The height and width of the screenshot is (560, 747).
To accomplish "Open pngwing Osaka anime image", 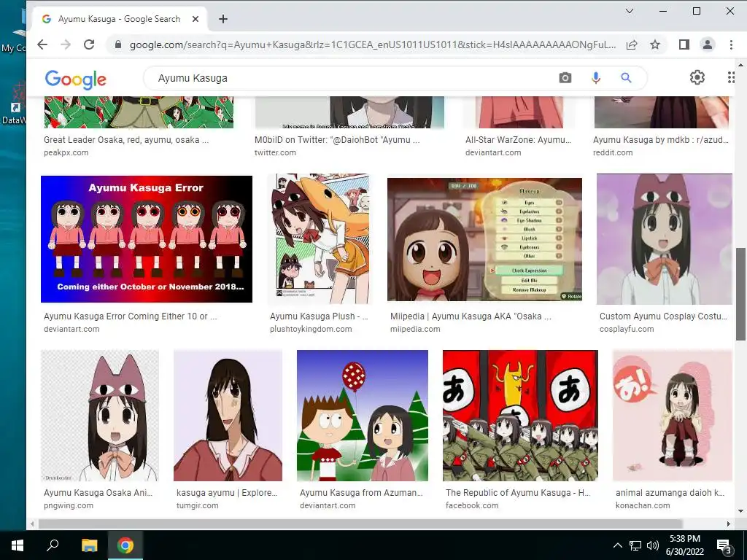I will pyautogui.click(x=99, y=416).
